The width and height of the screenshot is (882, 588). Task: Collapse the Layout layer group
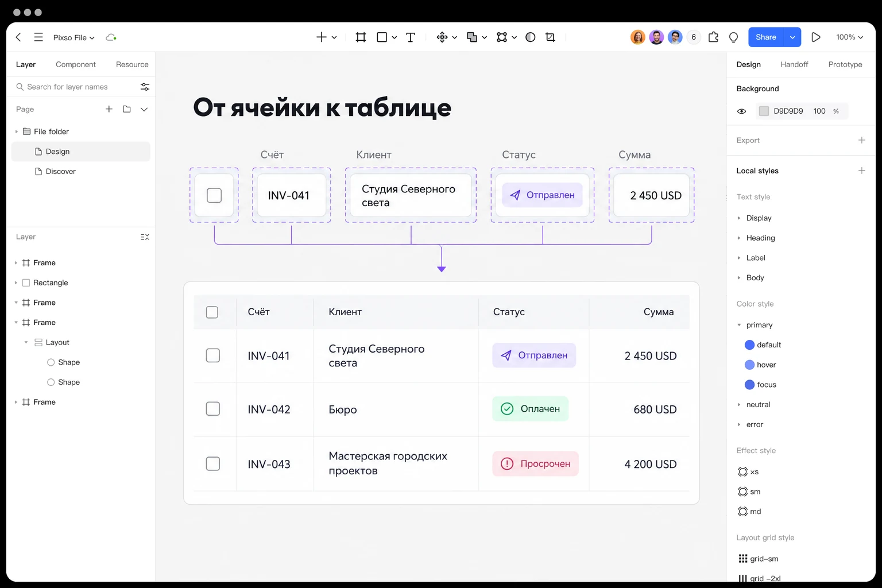point(26,342)
